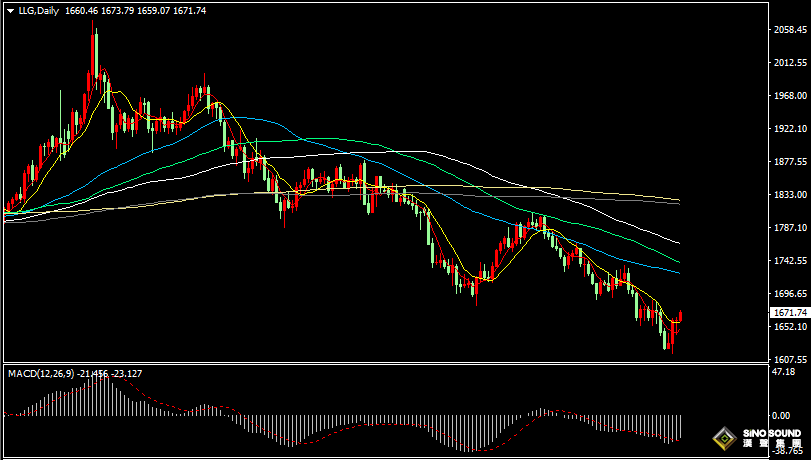Click the 1652.10 price axis label

pyautogui.click(x=790, y=327)
